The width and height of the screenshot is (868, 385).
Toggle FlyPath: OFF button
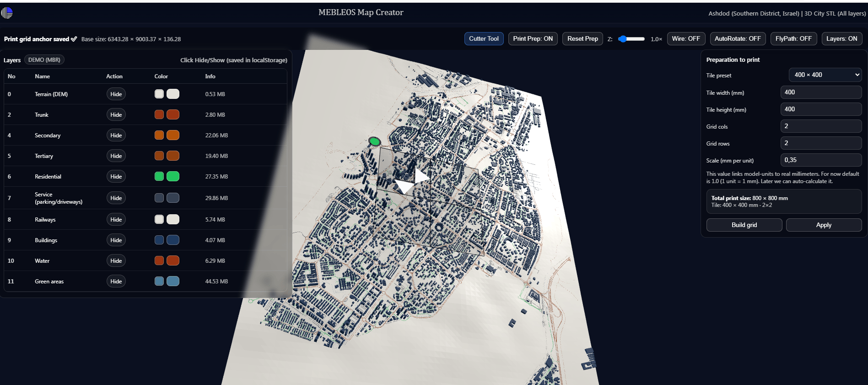793,38
